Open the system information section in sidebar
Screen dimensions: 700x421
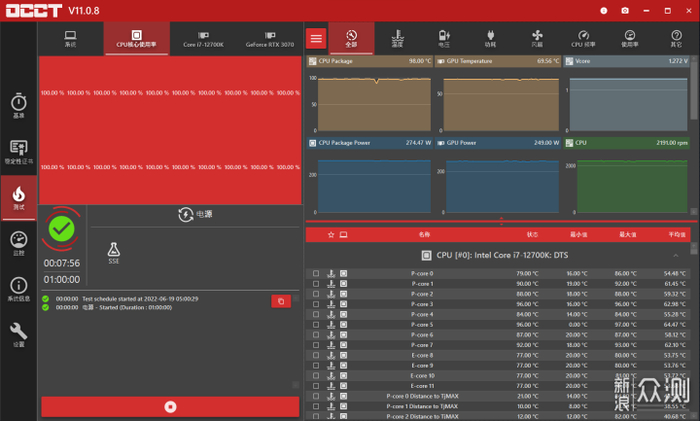click(x=18, y=289)
